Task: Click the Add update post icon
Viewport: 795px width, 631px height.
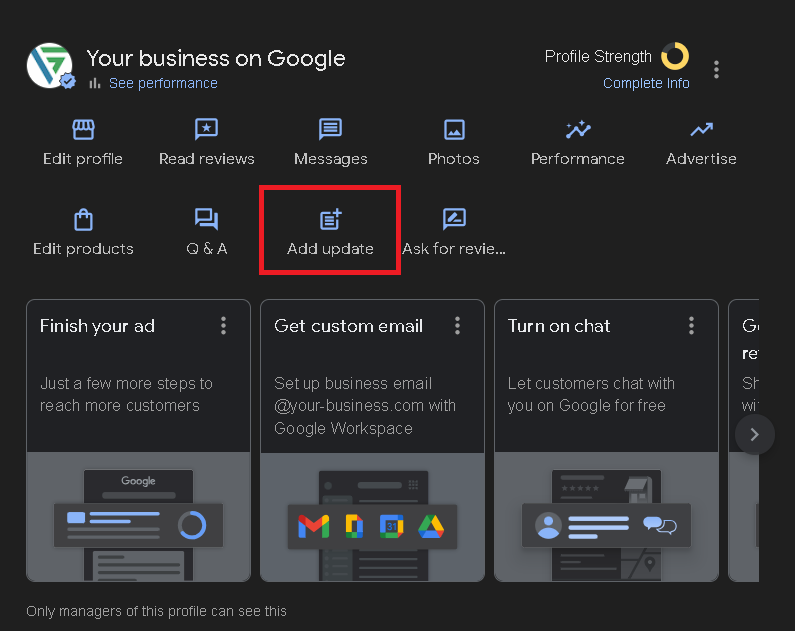Action: tap(331, 219)
